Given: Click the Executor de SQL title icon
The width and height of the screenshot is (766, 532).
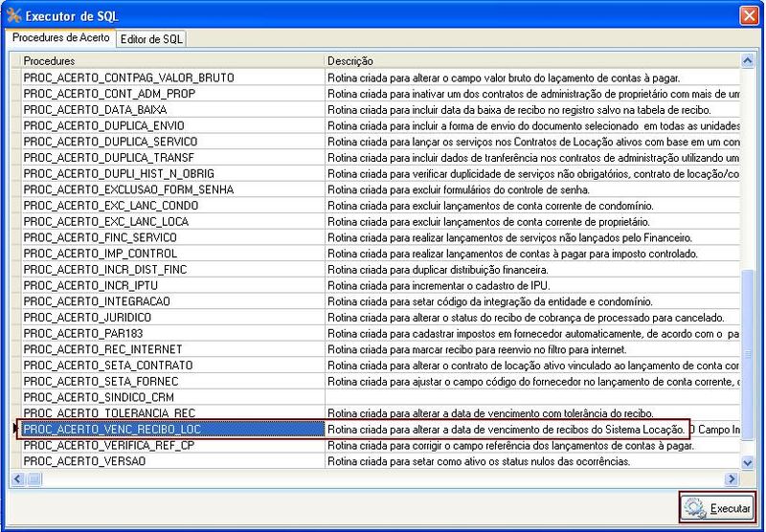Looking at the screenshot, I should (x=13, y=15).
